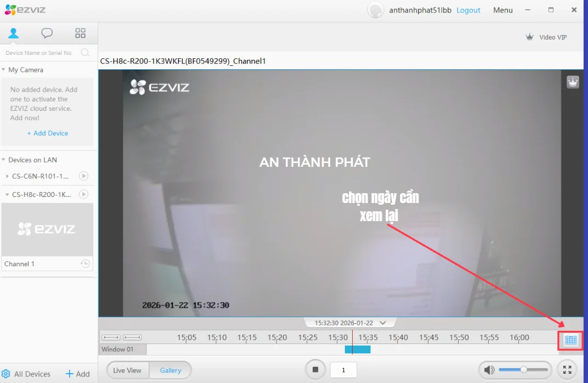Open the 15:32:30 2026-01-22 date dropdown
Image resolution: width=588 pixels, height=383 pixels.
383,323
